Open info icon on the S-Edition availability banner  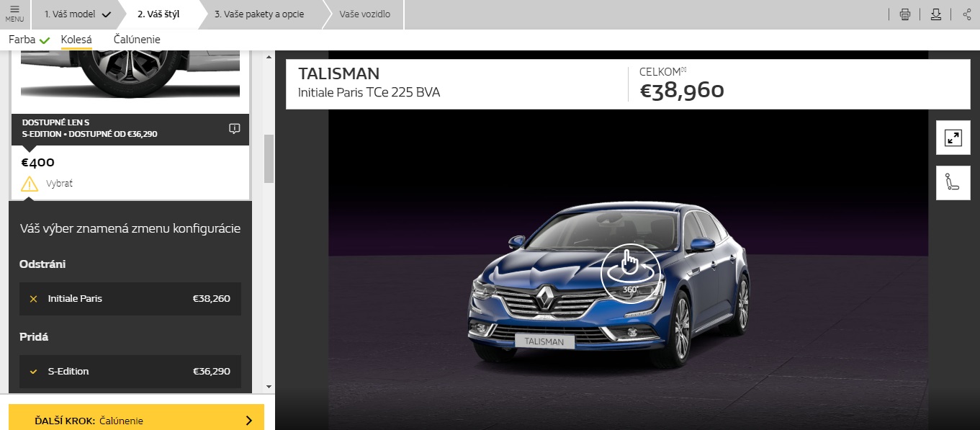click(234, 128)
